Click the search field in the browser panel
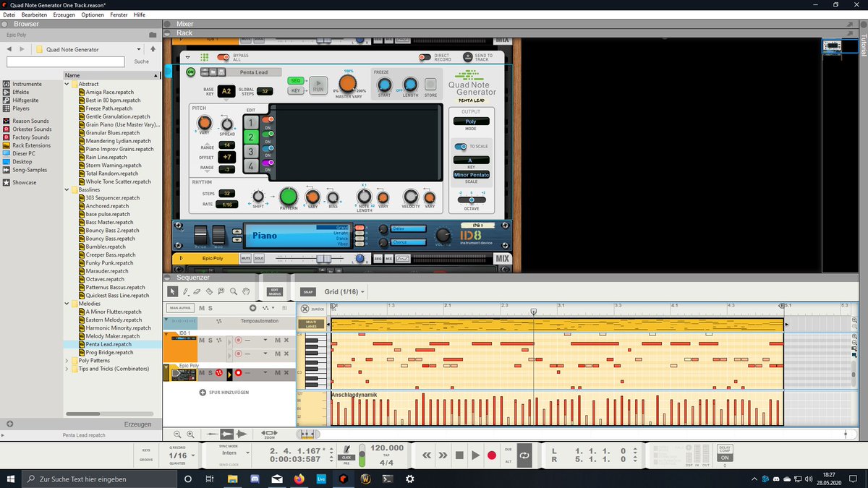The height and width of the screenshot is (488, 868). pos(65,61)
